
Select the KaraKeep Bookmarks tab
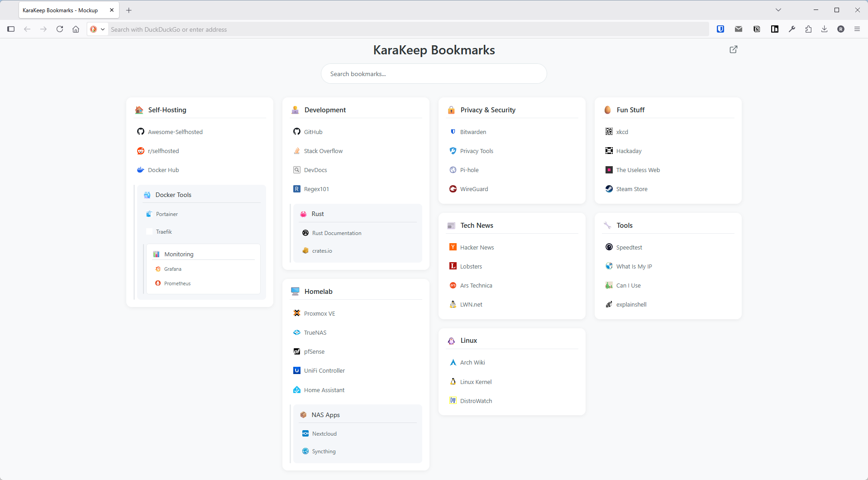pyautogui.click(x=61, y=10)
